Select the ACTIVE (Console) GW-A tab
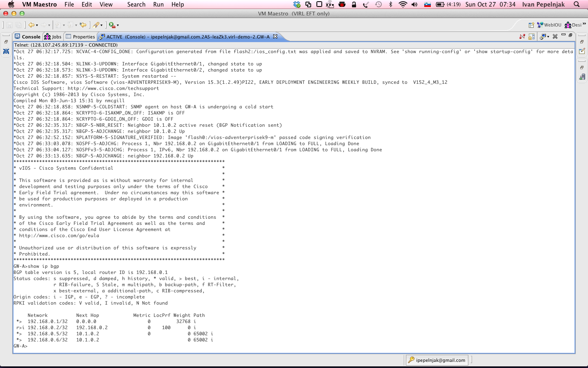 (x=188, y=37)
